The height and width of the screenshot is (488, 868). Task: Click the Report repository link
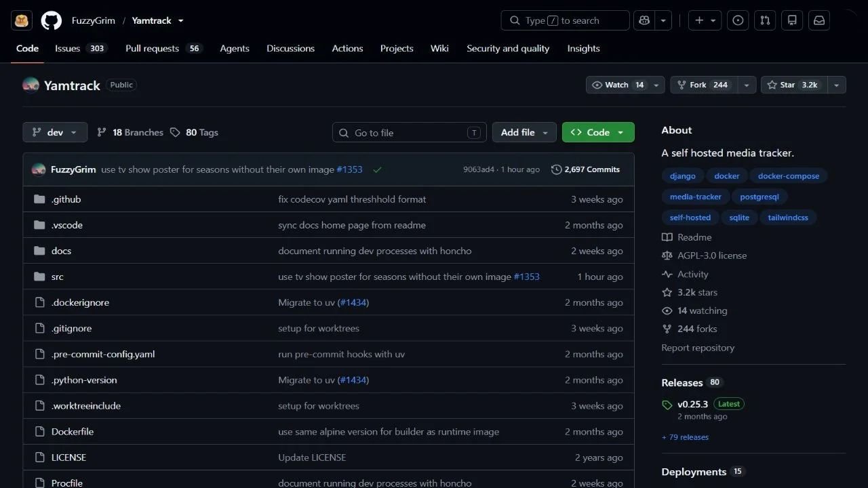point(698,348)
